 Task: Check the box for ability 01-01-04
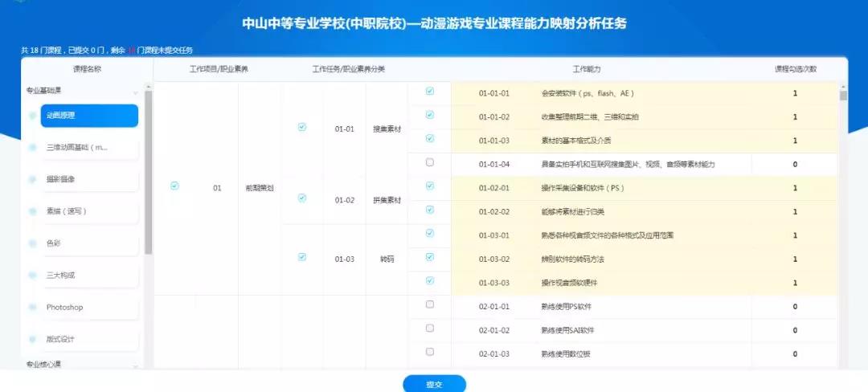(429, 162)
